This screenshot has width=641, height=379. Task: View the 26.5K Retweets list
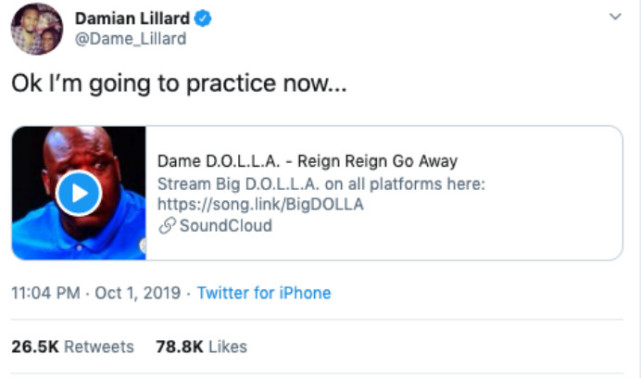point(73,347)
